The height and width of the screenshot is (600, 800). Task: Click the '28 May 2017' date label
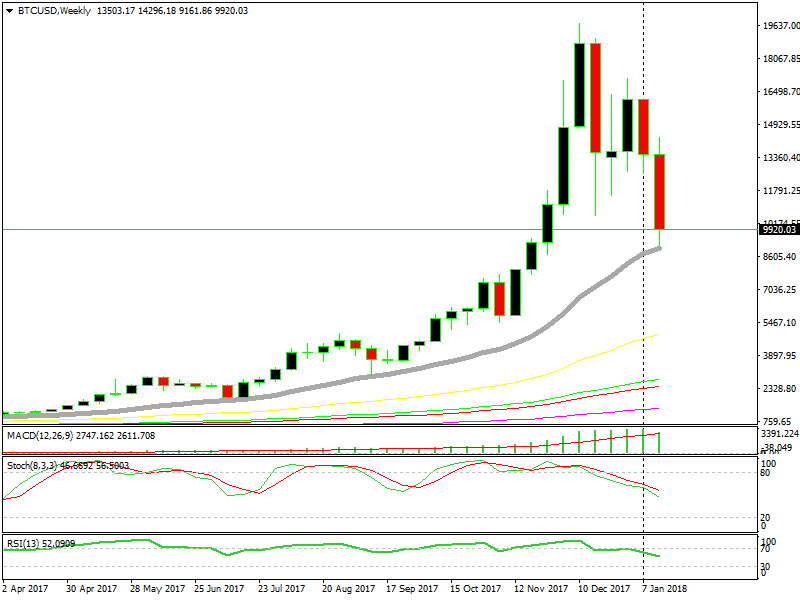point(157,589)
